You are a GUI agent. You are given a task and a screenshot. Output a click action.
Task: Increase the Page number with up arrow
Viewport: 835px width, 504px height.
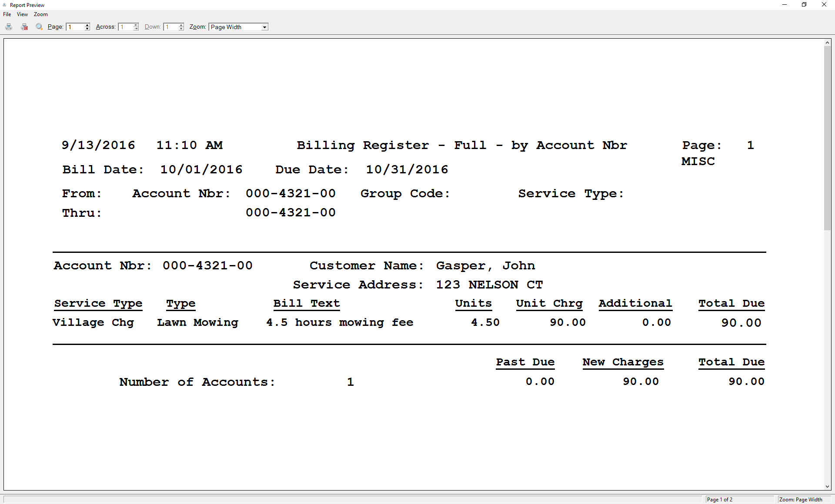point(87,25)
